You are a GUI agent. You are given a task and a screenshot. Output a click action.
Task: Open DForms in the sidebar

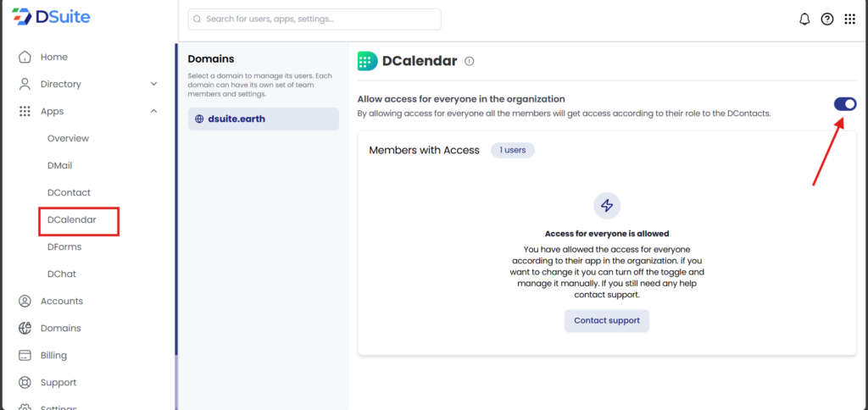(64, 247)
